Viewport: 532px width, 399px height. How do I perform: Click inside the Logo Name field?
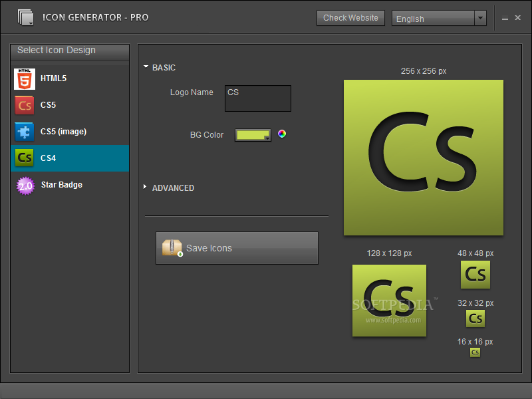point(258,98)
